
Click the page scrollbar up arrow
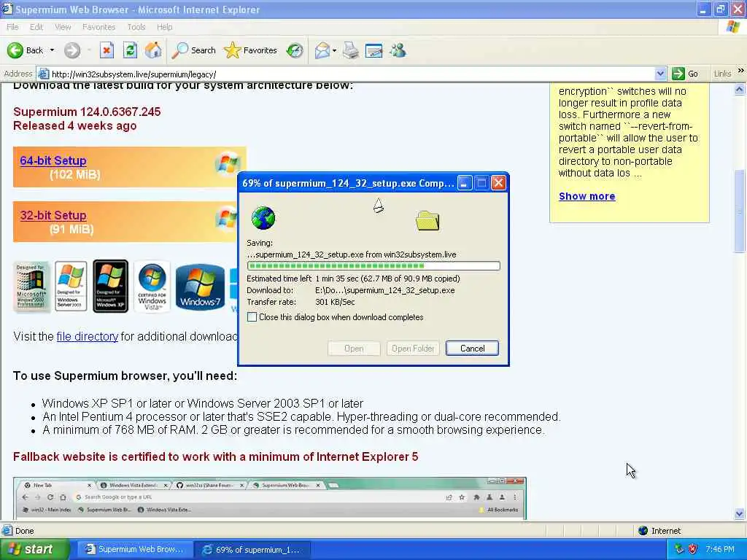point(740,90)
